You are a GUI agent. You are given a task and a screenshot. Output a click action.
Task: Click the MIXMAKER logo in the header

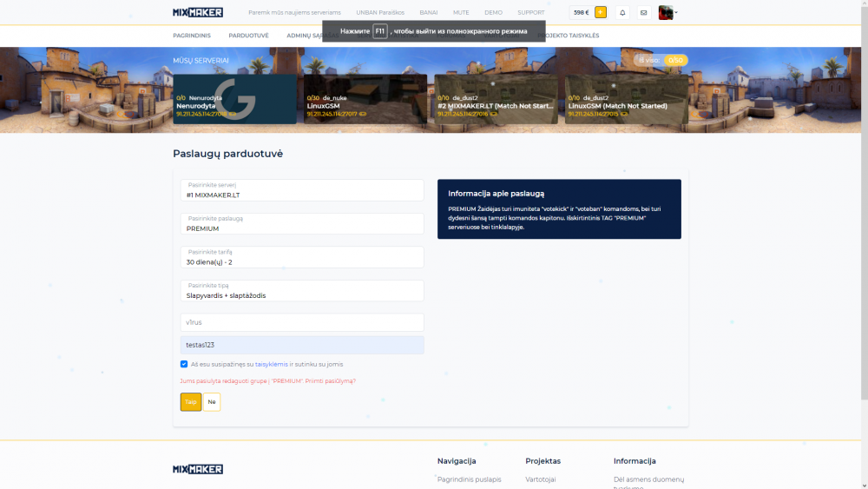[x=198, y=12]
